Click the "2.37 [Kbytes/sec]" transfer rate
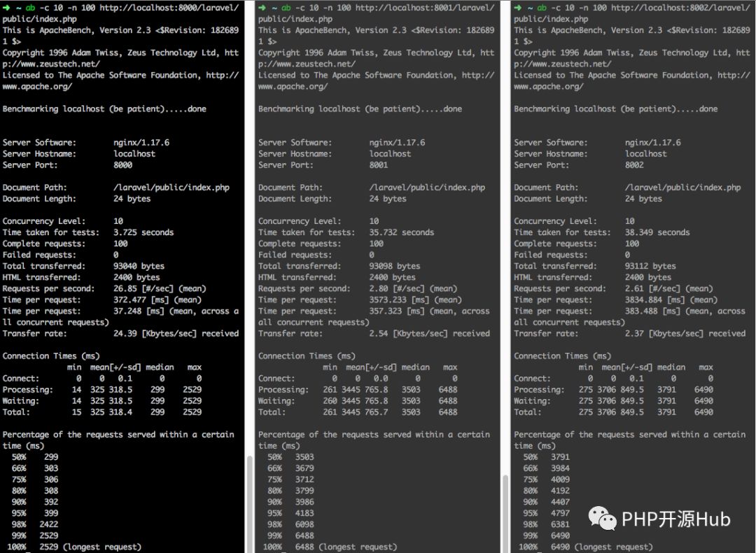Viewport: 756px width, 553px height. (x=664, y=334)
